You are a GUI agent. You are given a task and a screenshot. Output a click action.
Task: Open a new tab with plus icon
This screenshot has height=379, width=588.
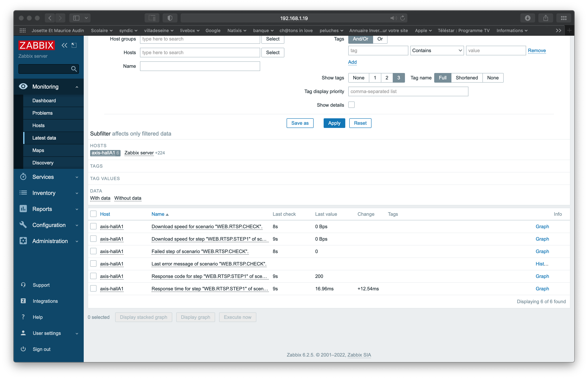569,30
